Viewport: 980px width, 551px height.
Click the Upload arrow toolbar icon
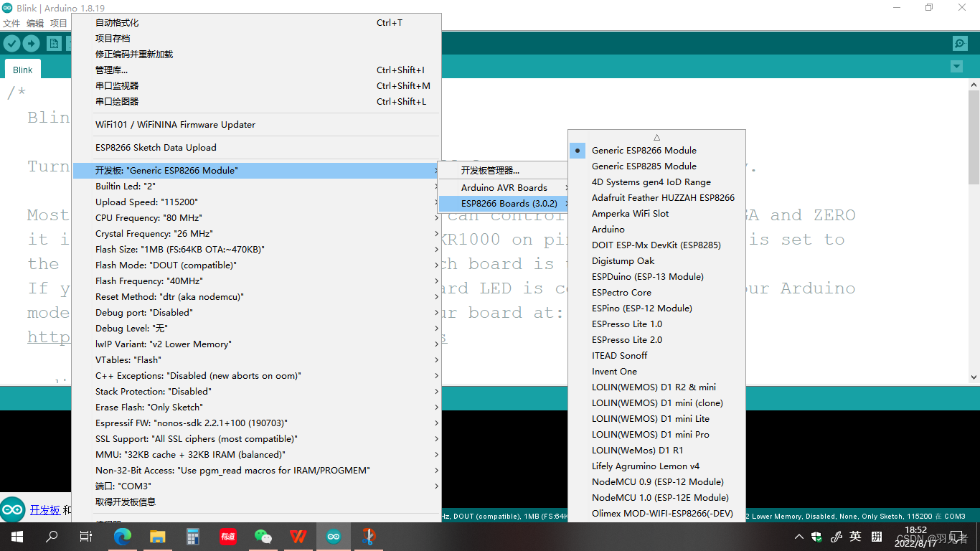point(31,44)
